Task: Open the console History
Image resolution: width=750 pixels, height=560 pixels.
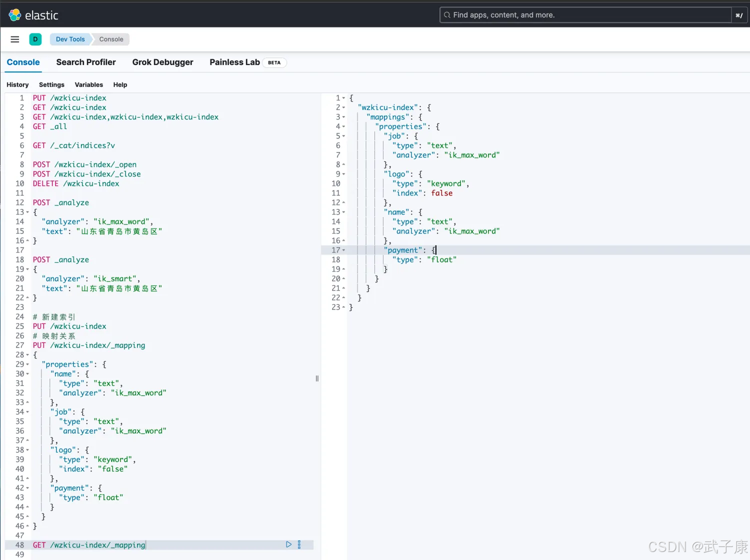Action: (x=17, y=85)
